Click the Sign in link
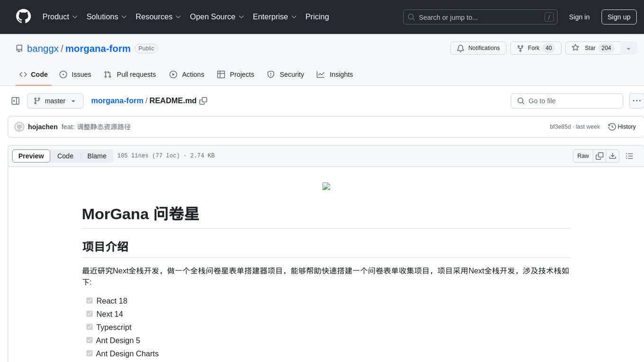Viewport: 644px width, 362px height. tap(579, 17)
